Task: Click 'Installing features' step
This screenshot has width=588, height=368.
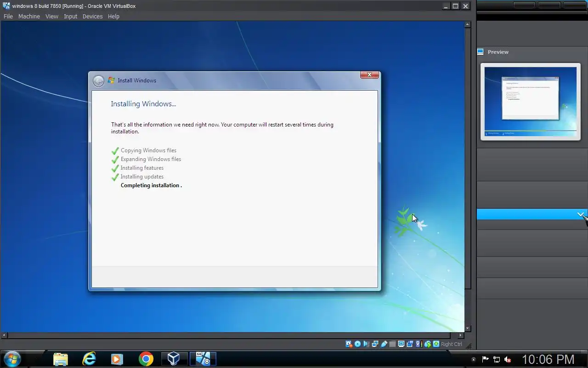Action: click(x=142, y=168)
